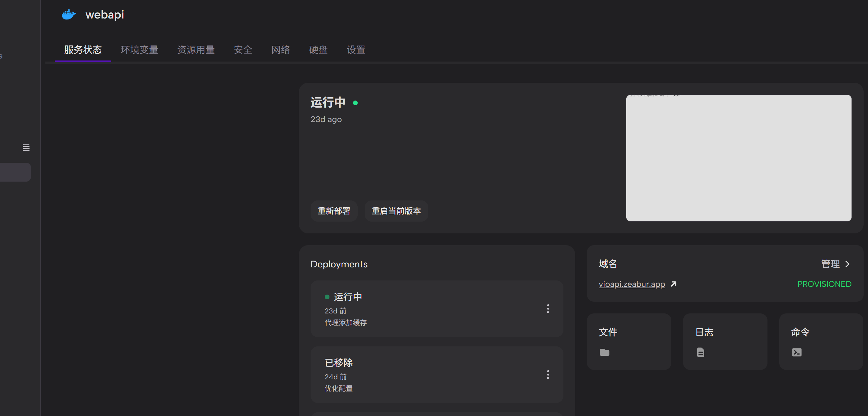Click external link arrow beside vioapi.zeabur.app
The height and width of the screenshot is (416, 868).
[x=674, y=284]
